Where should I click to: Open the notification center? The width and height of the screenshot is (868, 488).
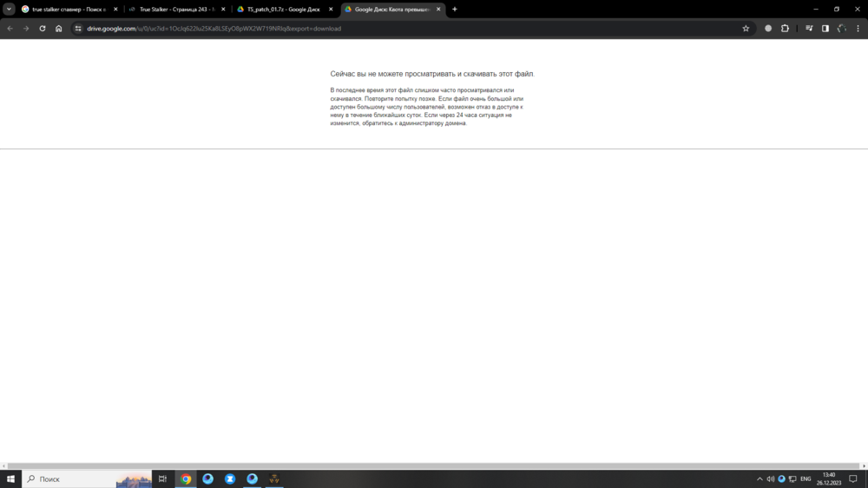853,478
